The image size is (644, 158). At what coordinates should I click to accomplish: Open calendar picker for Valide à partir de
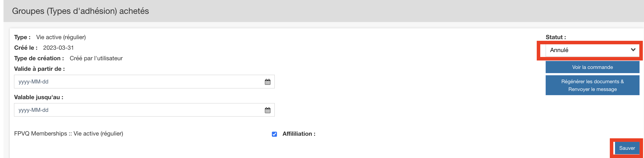coord(267,82)
